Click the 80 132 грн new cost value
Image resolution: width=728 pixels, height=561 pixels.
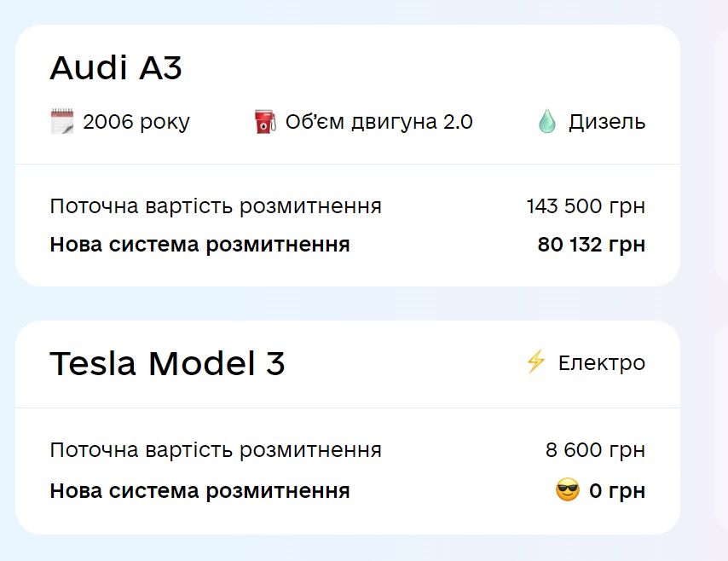tap(592, 245)
